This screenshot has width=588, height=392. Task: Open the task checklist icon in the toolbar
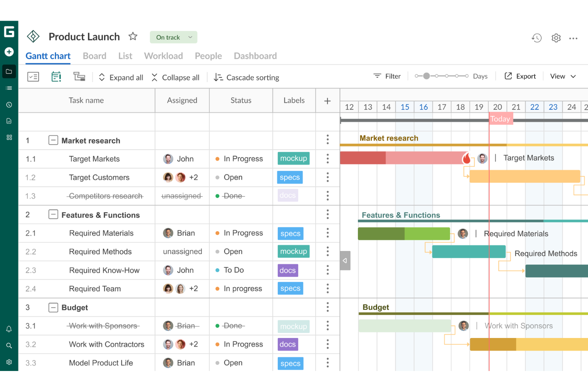(33, 77)
